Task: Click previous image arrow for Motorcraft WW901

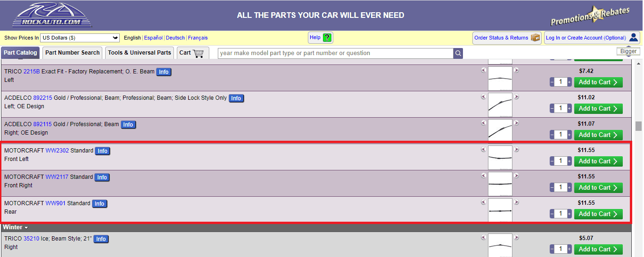Action: click(x=483, y=202)
